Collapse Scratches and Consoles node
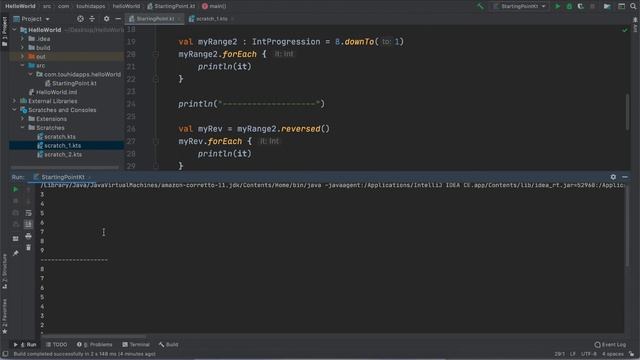Screen dimensions: 640x360 click(x=15, y=110)
